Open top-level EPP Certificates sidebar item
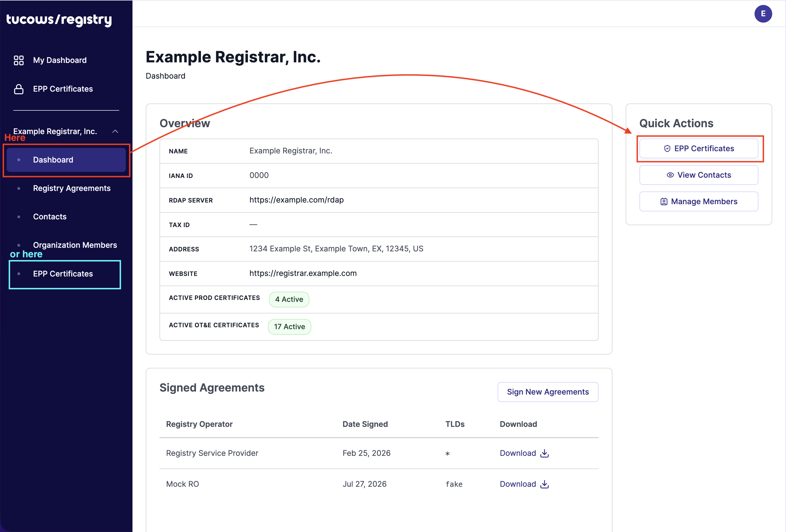 (x=63, y=89)
